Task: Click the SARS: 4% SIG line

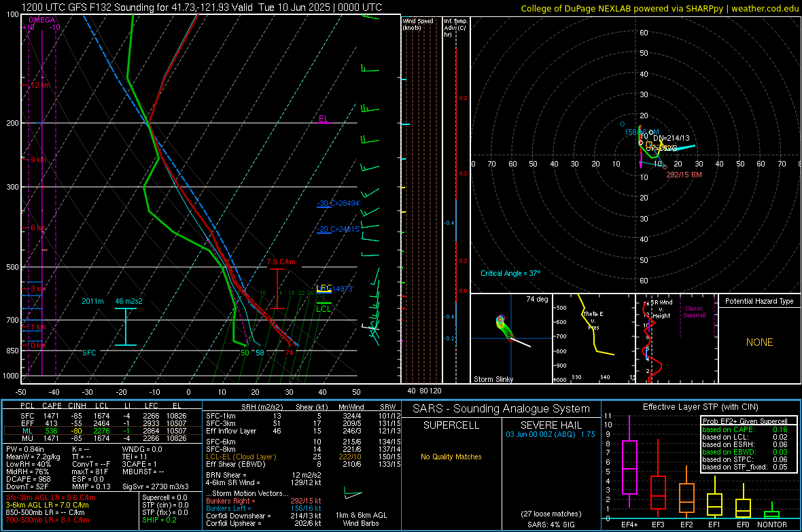Action: tap(551, 525)
